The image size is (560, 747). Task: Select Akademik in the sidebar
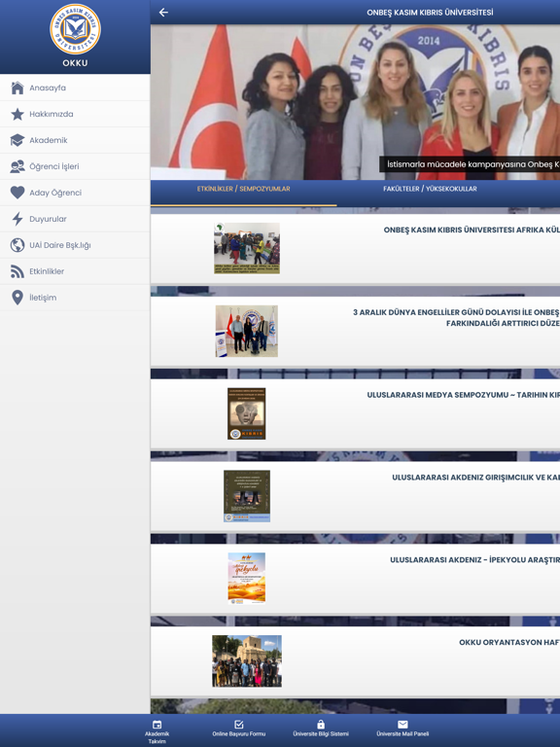75,140
